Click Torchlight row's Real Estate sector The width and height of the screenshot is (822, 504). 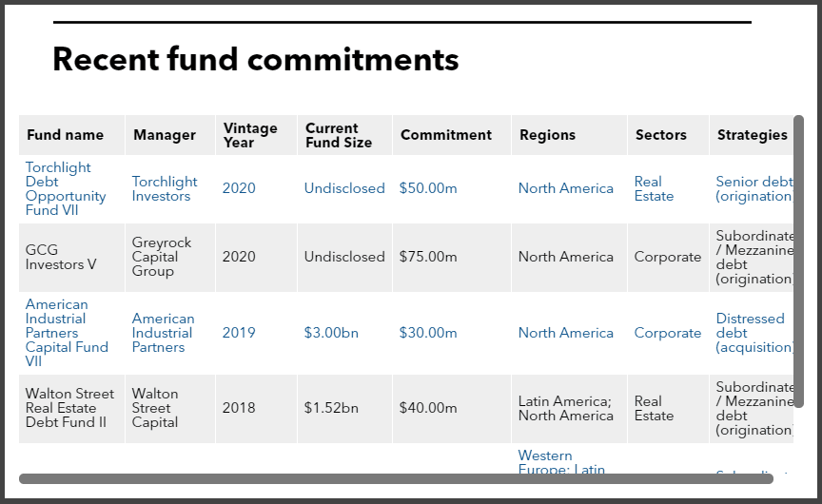(x=654, y=189)
